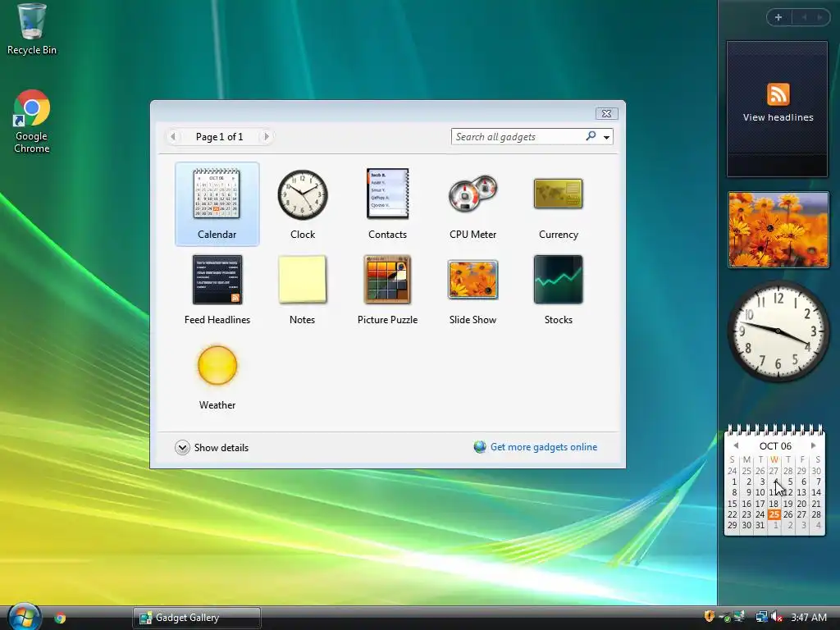This screenshot has width=840, height=630.
Task: Click the 3:47 AM taskbar clock
Action: click(x=808, y=617)
